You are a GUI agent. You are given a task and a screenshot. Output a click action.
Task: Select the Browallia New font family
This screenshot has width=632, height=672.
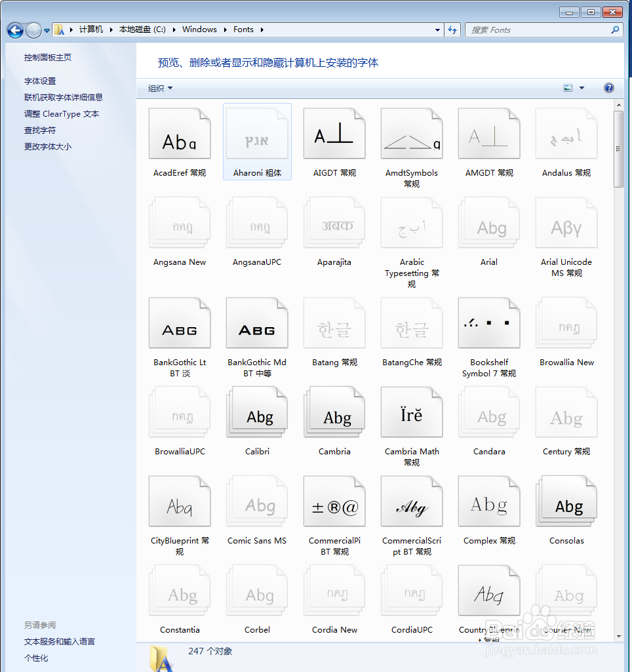point(566,323)
